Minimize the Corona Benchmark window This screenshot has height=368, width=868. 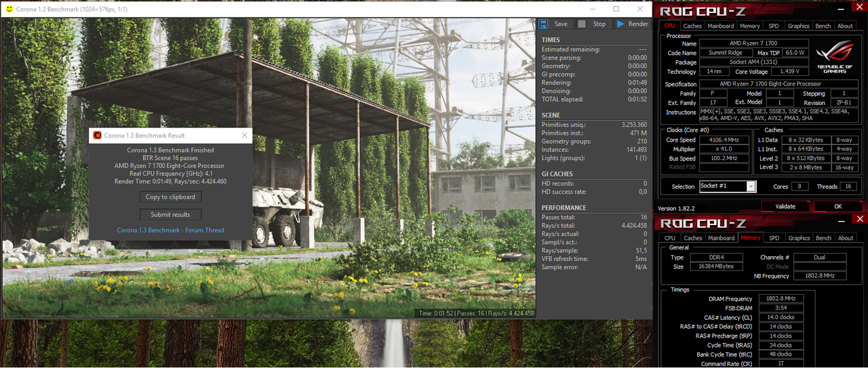tap(591, 9)
